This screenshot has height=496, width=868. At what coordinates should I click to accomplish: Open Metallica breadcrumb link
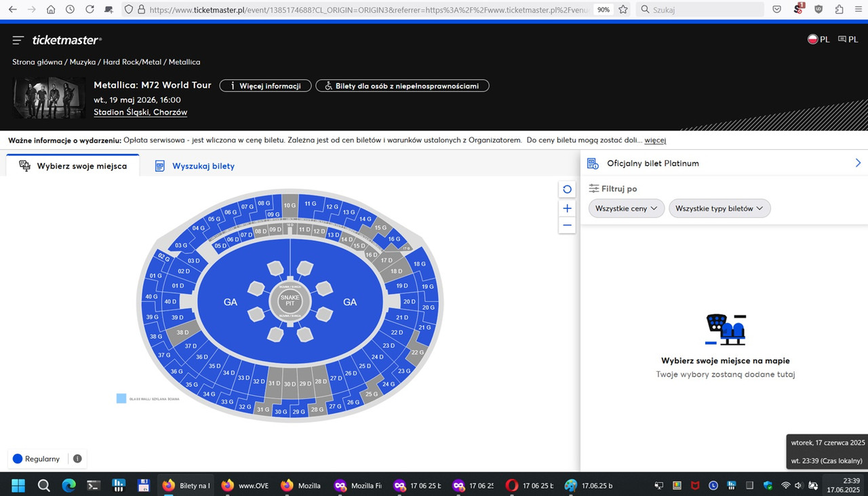tap(184, 62)
